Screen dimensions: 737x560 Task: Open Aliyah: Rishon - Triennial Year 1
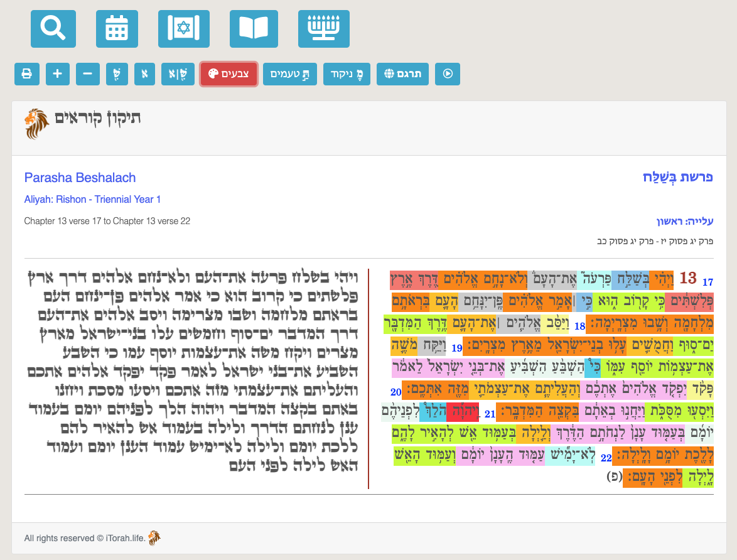(92, 199)
